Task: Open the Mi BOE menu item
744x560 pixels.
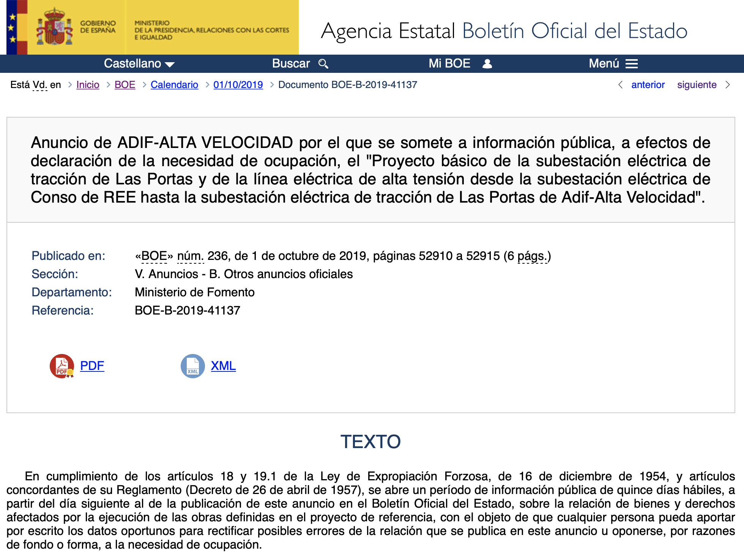Action: coord(460,64)
